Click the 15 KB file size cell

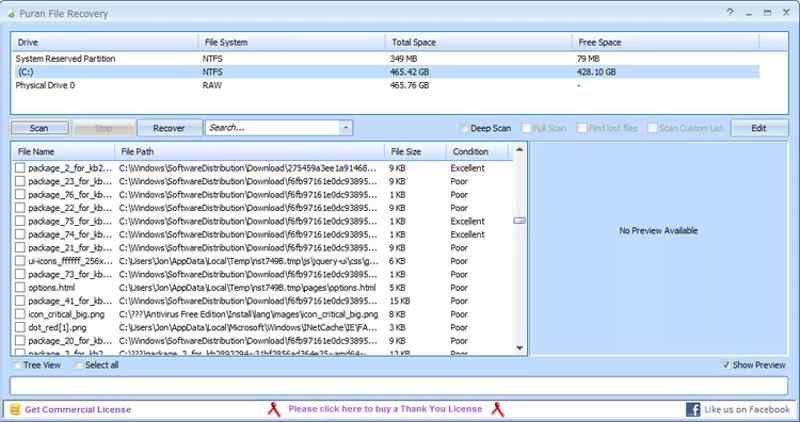click(399, 301)
